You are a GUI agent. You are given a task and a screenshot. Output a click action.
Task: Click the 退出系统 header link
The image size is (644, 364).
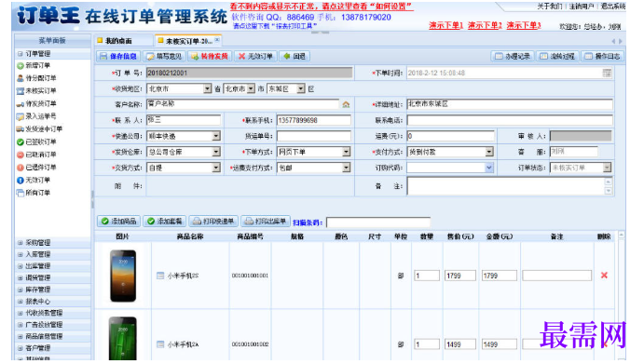(x=613, y=7)
